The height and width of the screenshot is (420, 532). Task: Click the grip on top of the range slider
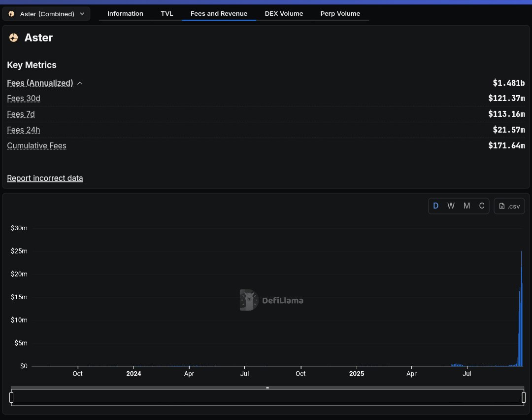[x=267, y=388]
